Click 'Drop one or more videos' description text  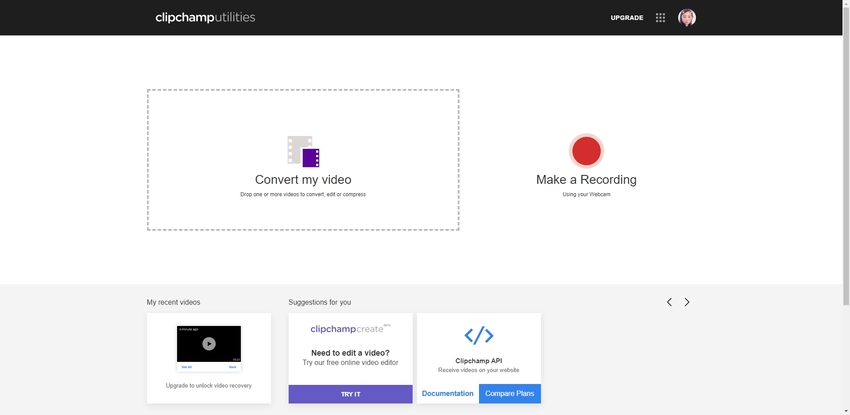pos(303,194)
